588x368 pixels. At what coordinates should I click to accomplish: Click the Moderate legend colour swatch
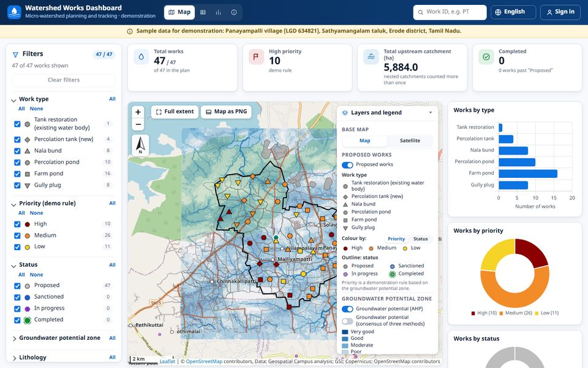point(345,345)
